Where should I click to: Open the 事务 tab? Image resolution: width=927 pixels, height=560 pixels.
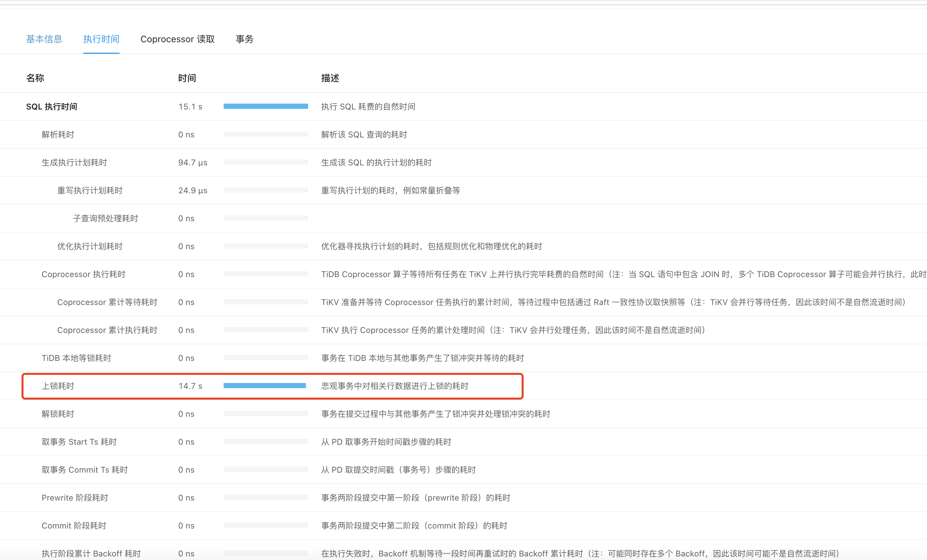244,39
